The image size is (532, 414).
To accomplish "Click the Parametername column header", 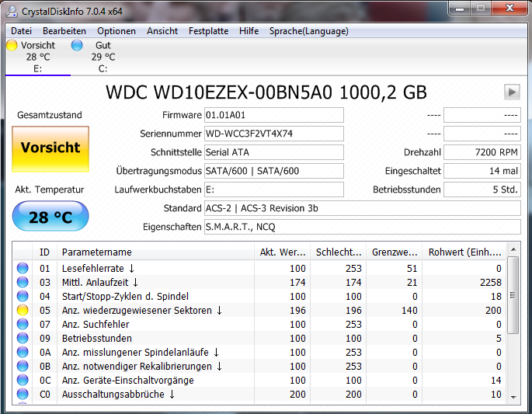I will click(x=156, y=252).
